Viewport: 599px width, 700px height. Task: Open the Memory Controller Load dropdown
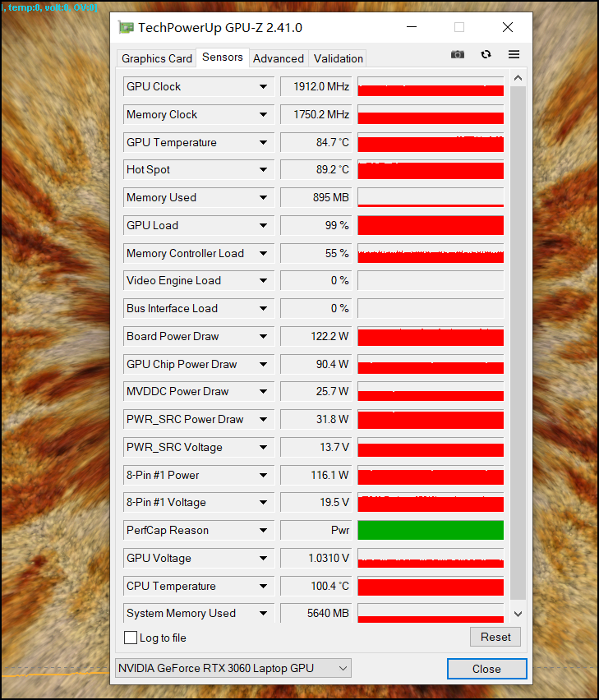263,253
